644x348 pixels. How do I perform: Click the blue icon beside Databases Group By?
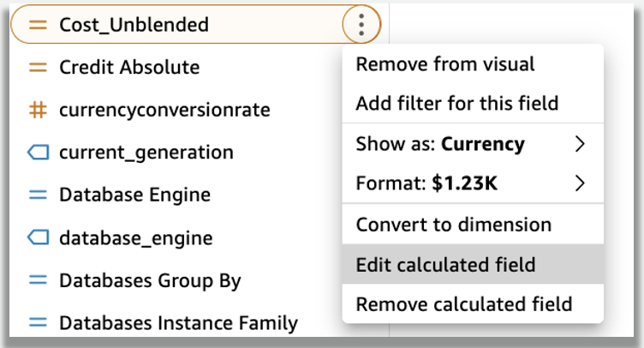click(x=38, y=280)
